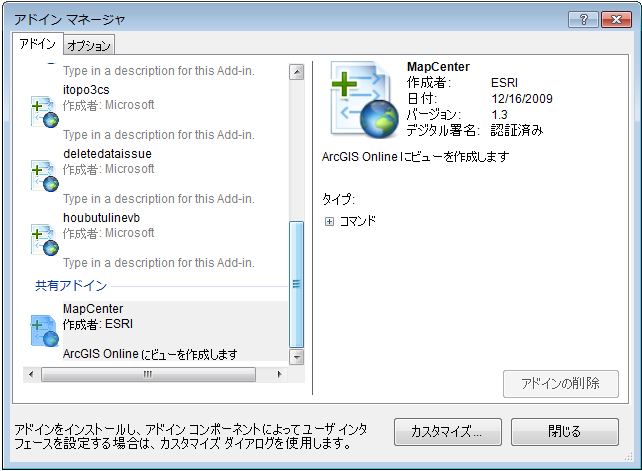This screenshot has width=642, height=471.
Task: Click the horizontal scrollbar thumb
Action: (148, 374)
